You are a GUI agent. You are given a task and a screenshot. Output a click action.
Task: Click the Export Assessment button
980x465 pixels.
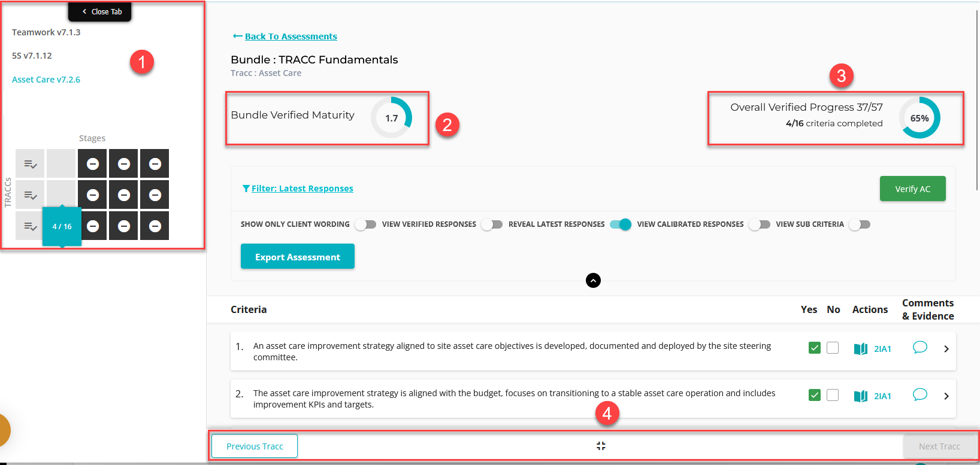pyautogui.click(x=297, y=257)
